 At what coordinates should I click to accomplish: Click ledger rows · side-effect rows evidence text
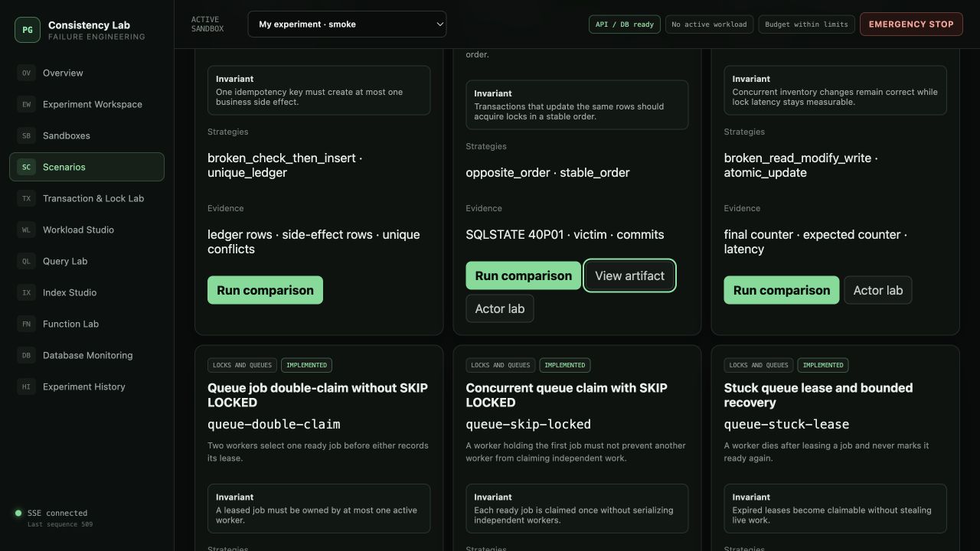[x=314, y=242]
